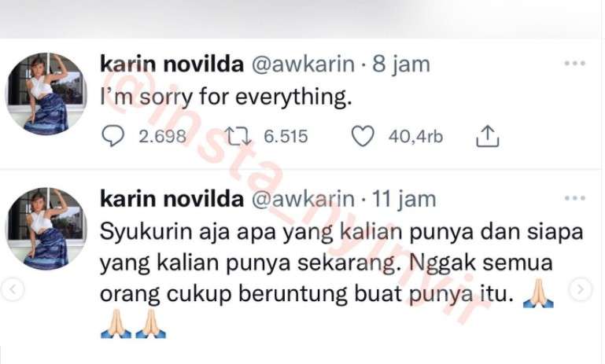Go to next image with right arrow
605x364 pixels.
tap(581, 289)
